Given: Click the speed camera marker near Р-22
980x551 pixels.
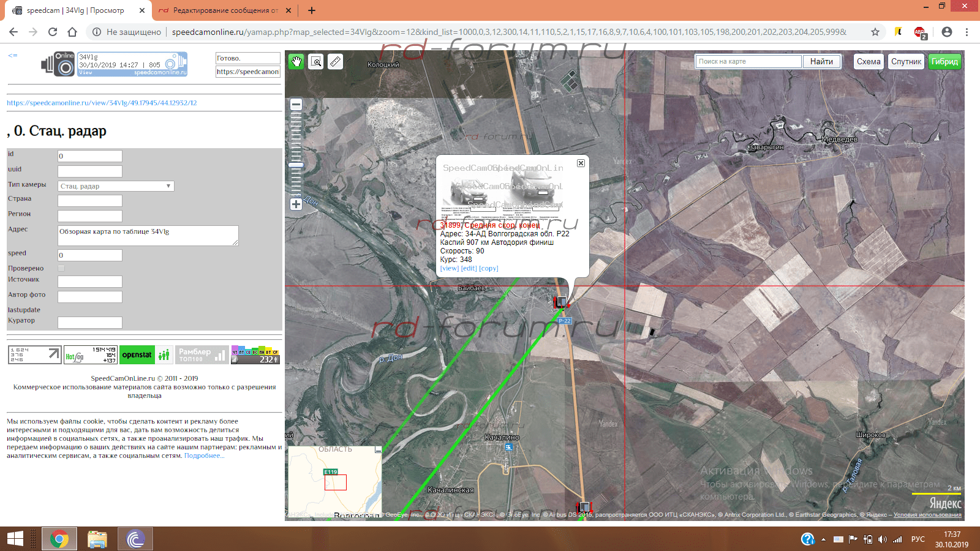Looking at the screenshot, I should pyautogui.click(x=561, y=302).
